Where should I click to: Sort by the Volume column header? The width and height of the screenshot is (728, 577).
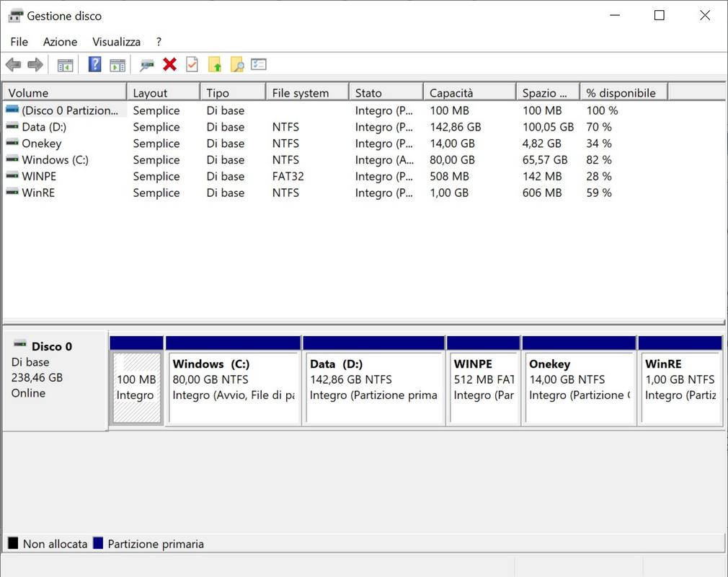click(x=65, y=92)
